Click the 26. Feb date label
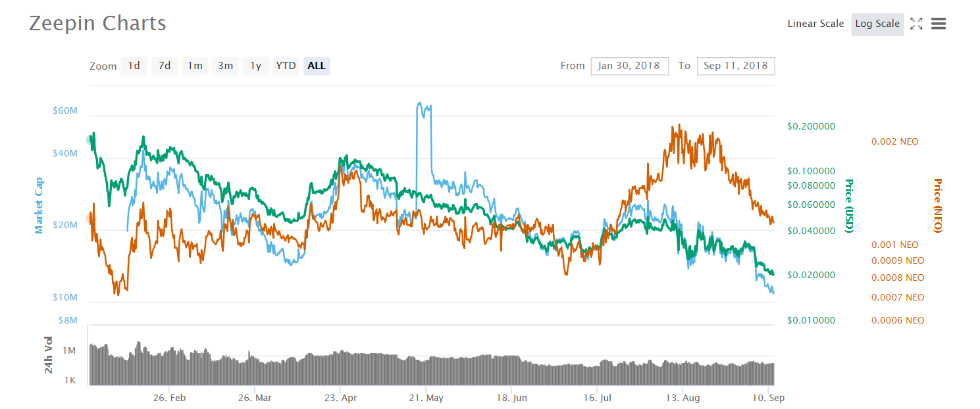 (169, 398)
